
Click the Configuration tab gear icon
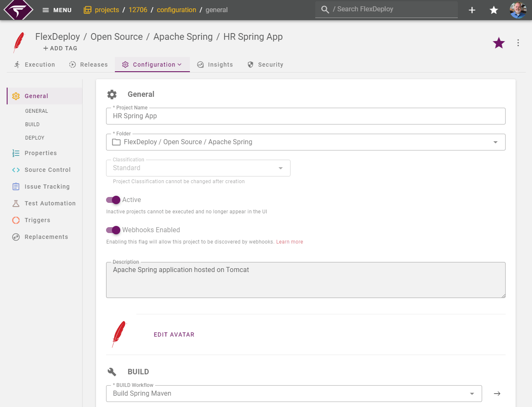[x=125, y=65]
